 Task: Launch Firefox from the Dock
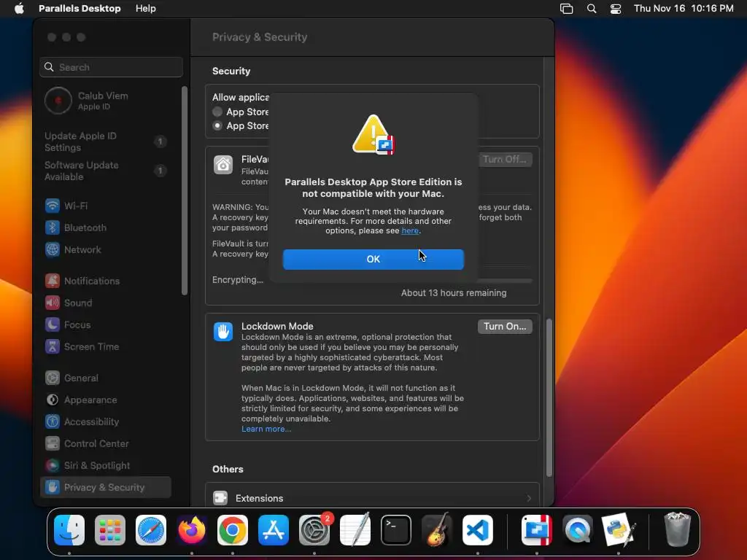[x=192, y=530]
